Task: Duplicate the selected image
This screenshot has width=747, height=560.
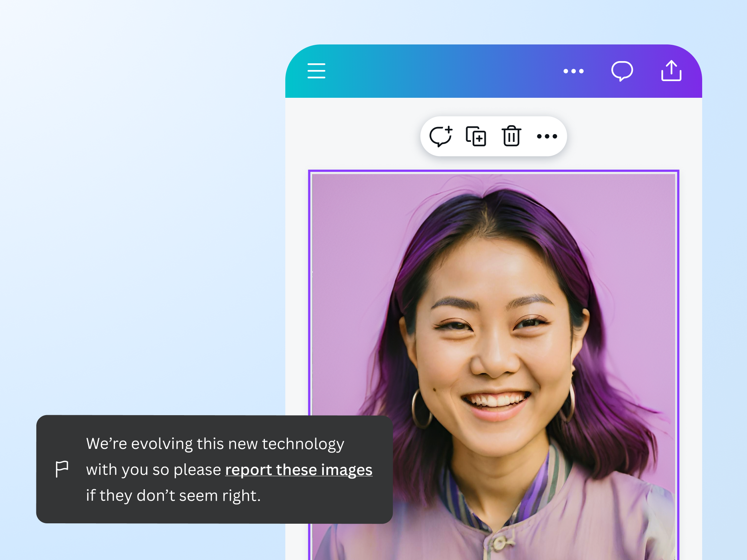Action: [x=476, y=136]
